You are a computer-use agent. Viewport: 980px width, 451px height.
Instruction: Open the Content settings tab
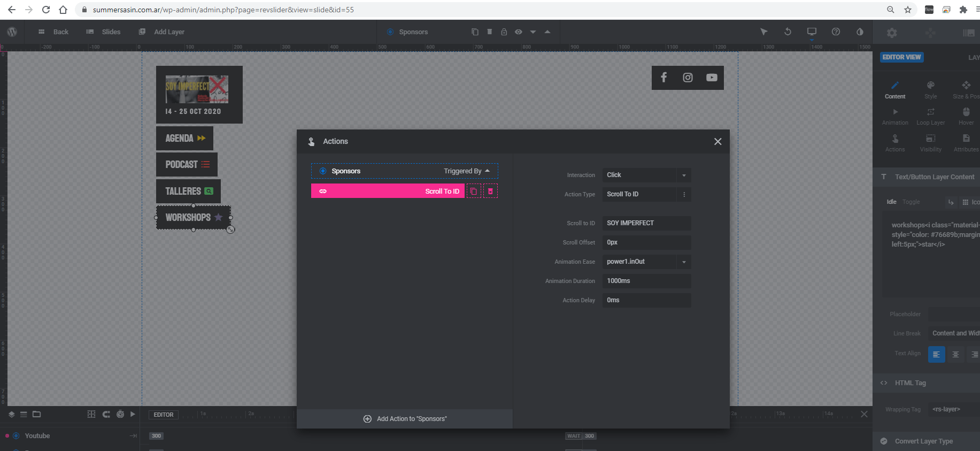(x=895, y=90)
